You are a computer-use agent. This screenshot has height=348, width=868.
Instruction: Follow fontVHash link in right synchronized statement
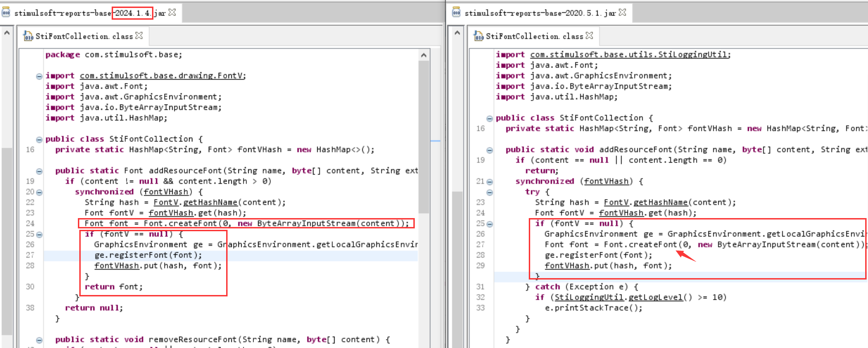pos(606,181)
